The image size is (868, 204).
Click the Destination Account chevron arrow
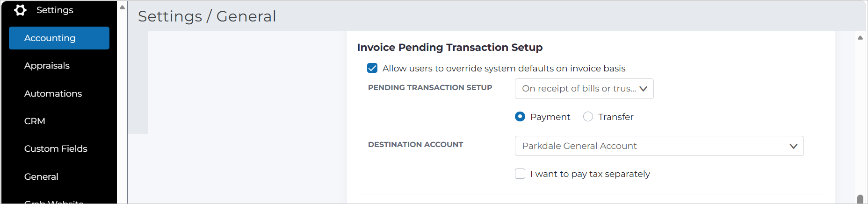793,146
